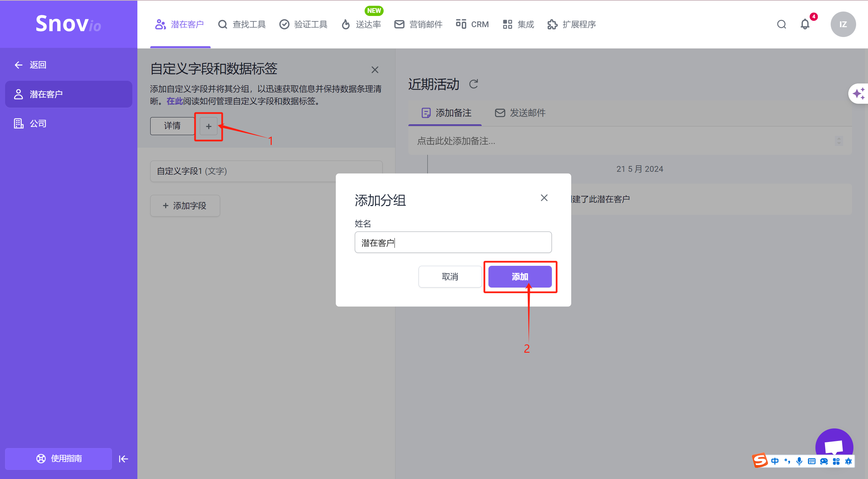
Task: Click the 取消 button in the dialog
Action: 450,277
